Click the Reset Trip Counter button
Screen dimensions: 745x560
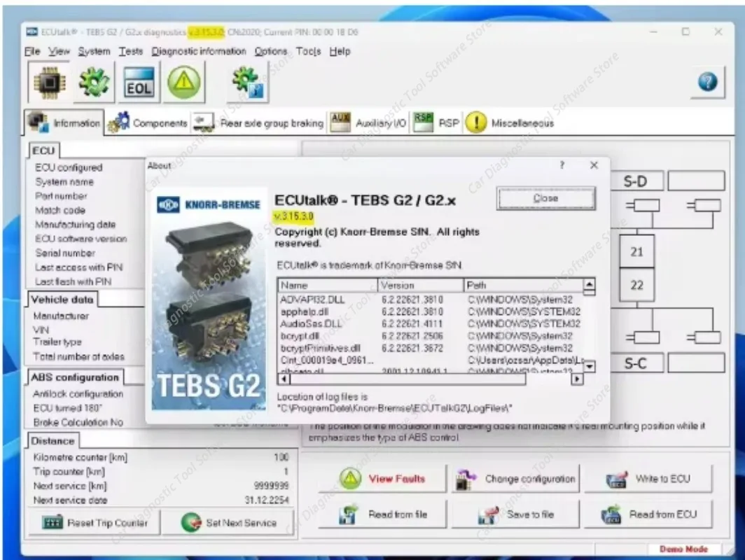click(94, 522)
